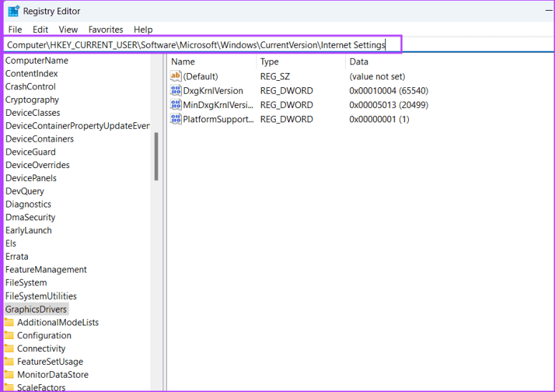Select the Els key
The width and height of the screenshot is (555, 392).
click(x=11, y=243)
